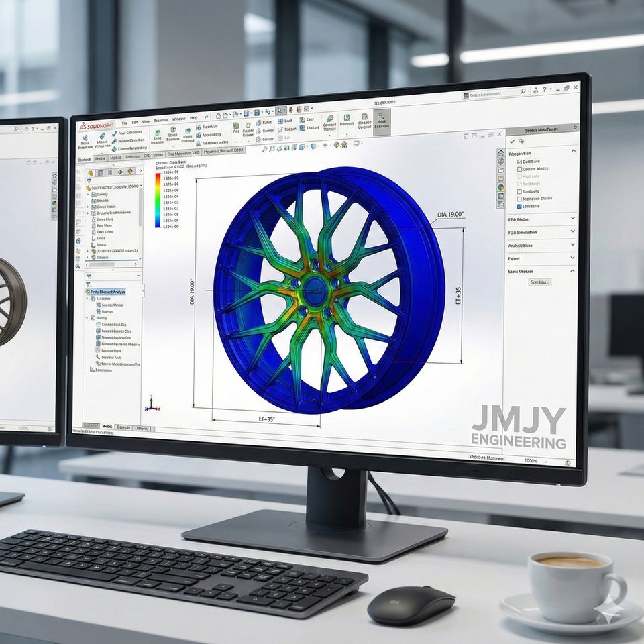
Task: Click the Home icon in quick access toolbar
Action: point(219,116)
